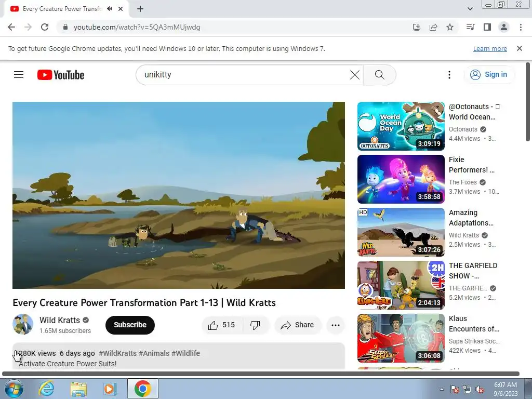This screenshot has height=399, width=532.
Task: Subscribe to Wild Kratts channel
Action: (130, 325)
